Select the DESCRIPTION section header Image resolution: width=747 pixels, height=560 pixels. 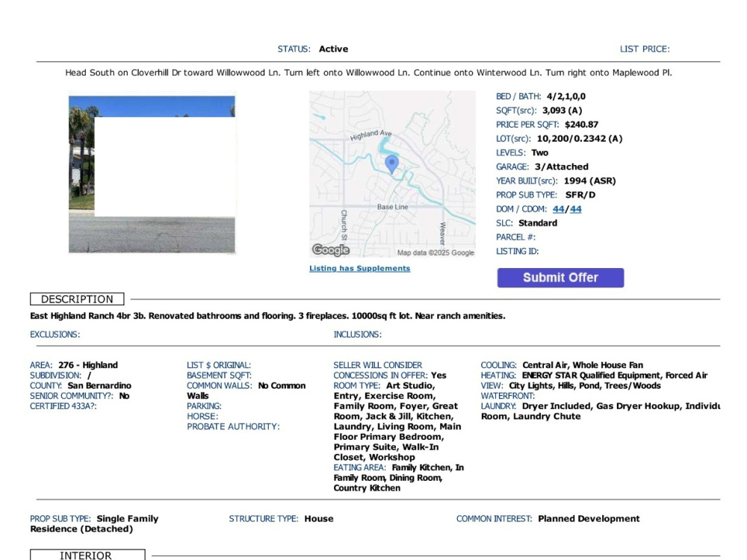77,299
